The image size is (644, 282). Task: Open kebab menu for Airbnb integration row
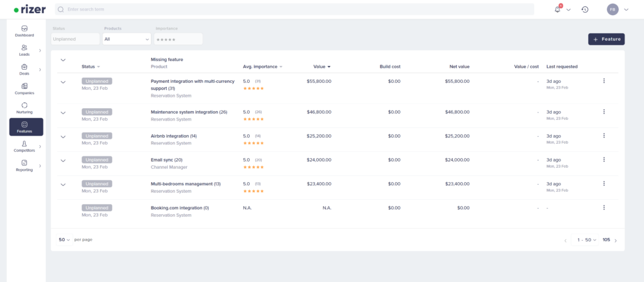coord(604,136)
